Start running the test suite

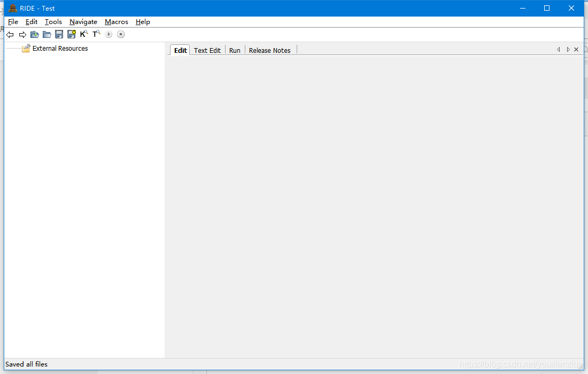coord(109,34)
